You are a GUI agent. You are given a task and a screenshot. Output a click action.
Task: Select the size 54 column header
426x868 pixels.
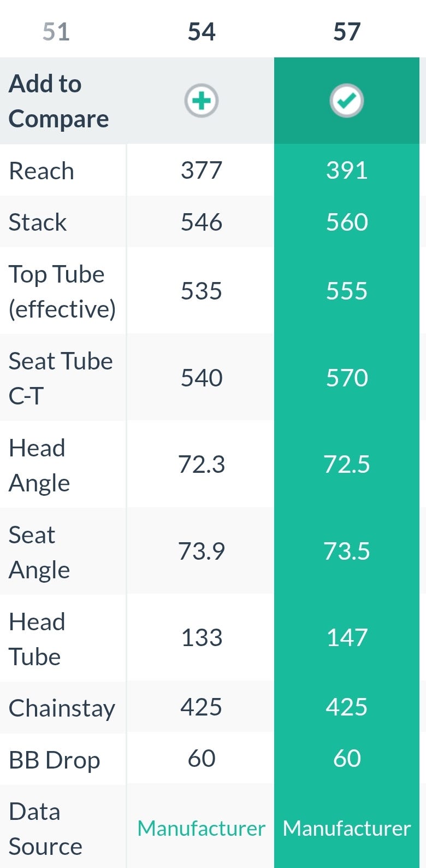[x=201, y=32]
